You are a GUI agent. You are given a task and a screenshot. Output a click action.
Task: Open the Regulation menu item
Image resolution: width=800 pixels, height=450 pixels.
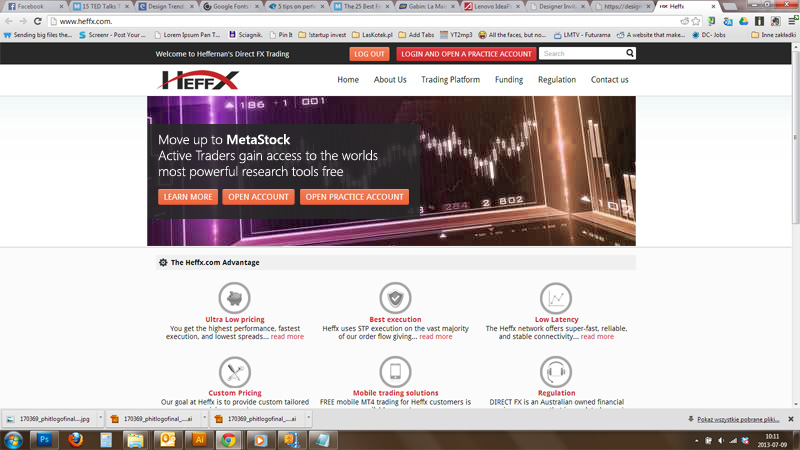tap(557, 80)
